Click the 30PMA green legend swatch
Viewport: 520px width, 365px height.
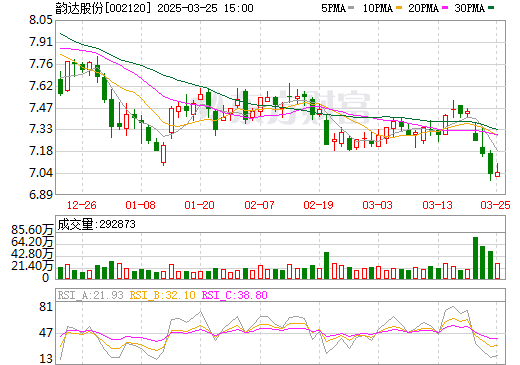click(491, 8)
